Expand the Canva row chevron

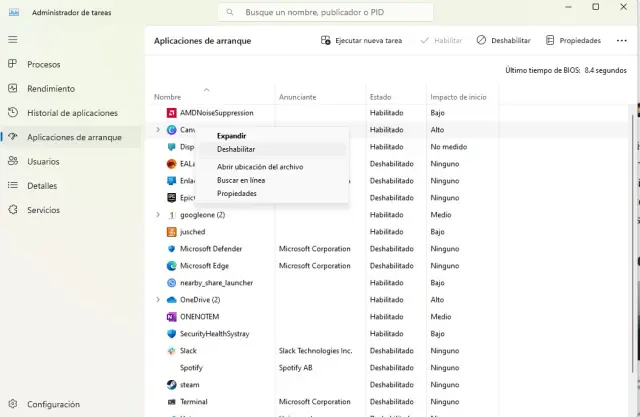click(158, 130)
